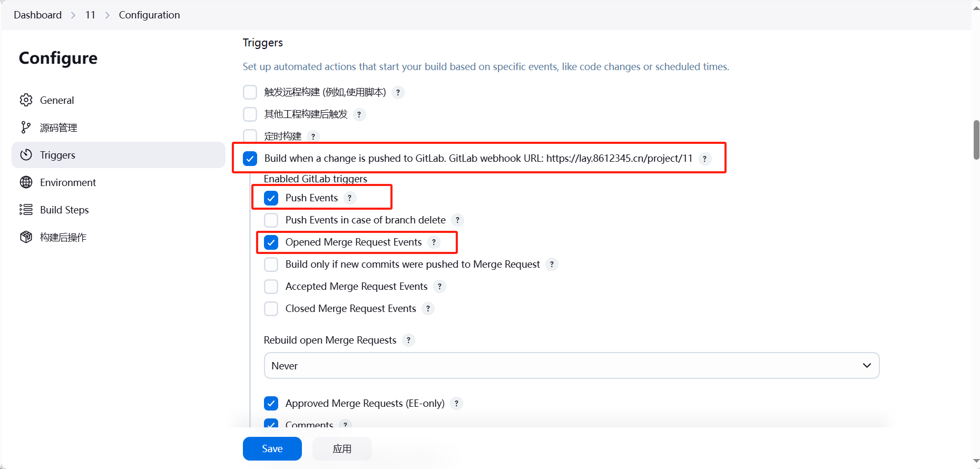
Task: Click Configuration breadcrumb link
Action: tap(149, 15)
